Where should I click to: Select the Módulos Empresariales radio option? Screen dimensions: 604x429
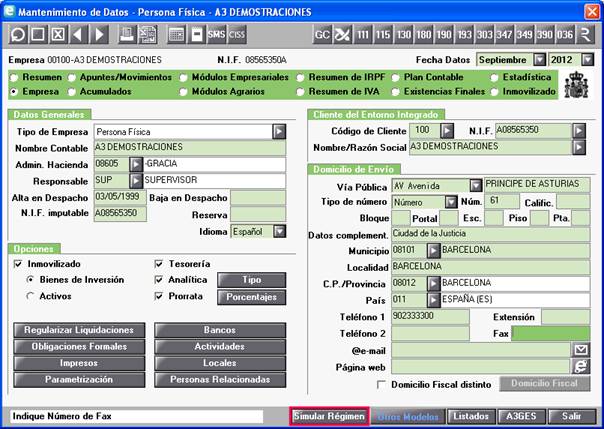[x=183, y=77]
